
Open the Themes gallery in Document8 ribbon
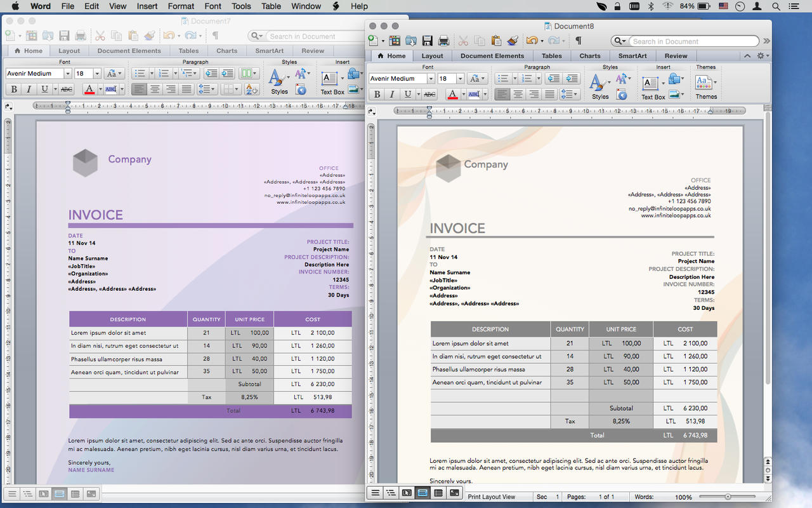pyautogui.click(x=705, y=86)
